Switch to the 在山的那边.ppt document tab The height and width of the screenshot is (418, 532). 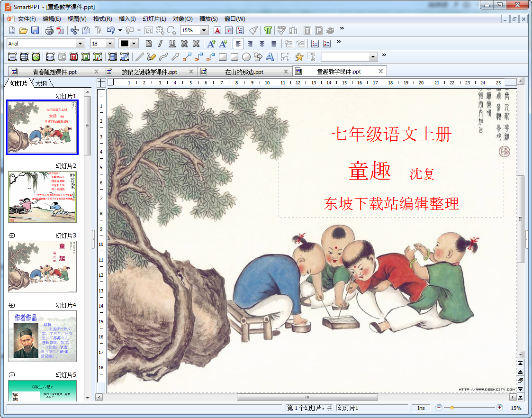pos(244,72)
